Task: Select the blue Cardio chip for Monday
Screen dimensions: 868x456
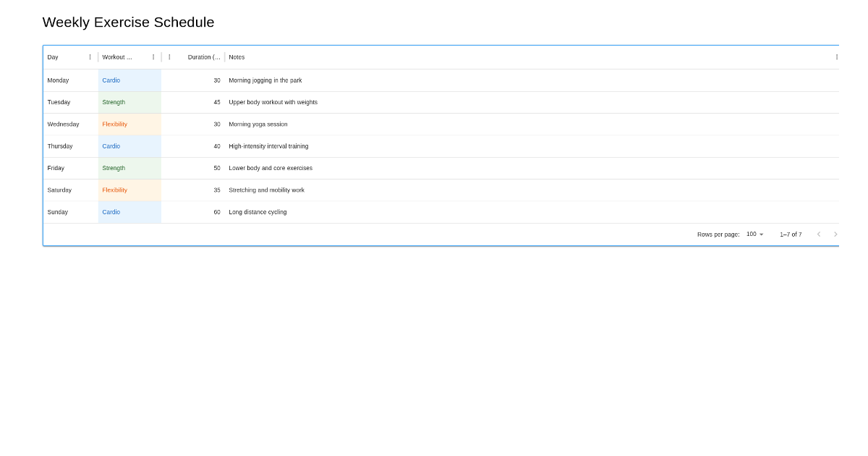Action: [111, 80]
